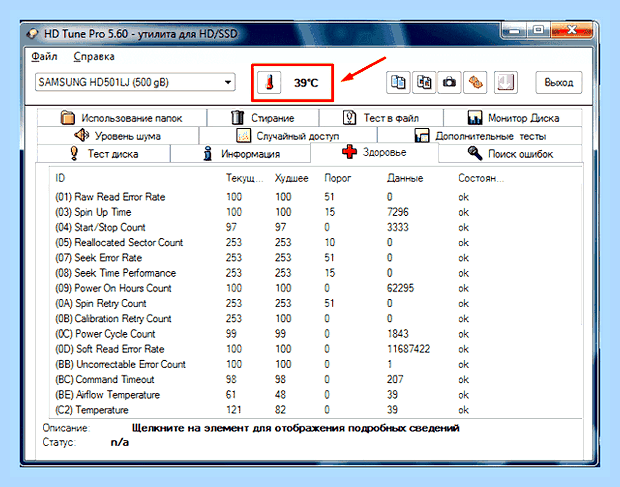620x487 pixels.
Task: Click the Данные column header
Action: pyautogui.click(x=405, y=178)
